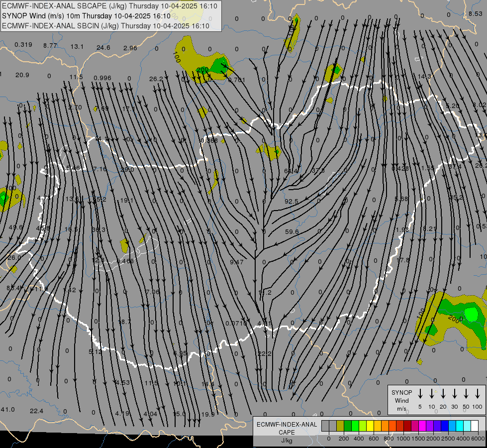Click the '2500' tick label on CAPE scale

448,439
